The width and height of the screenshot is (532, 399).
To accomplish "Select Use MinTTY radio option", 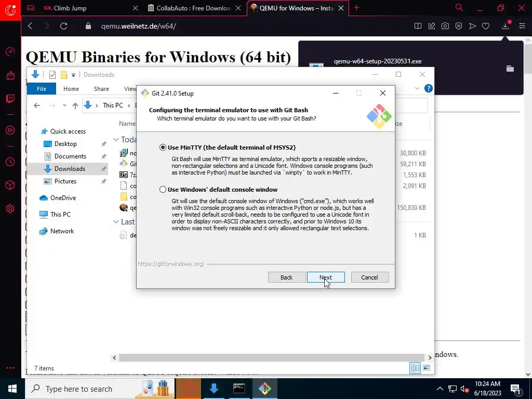I will tap(163, 147).
